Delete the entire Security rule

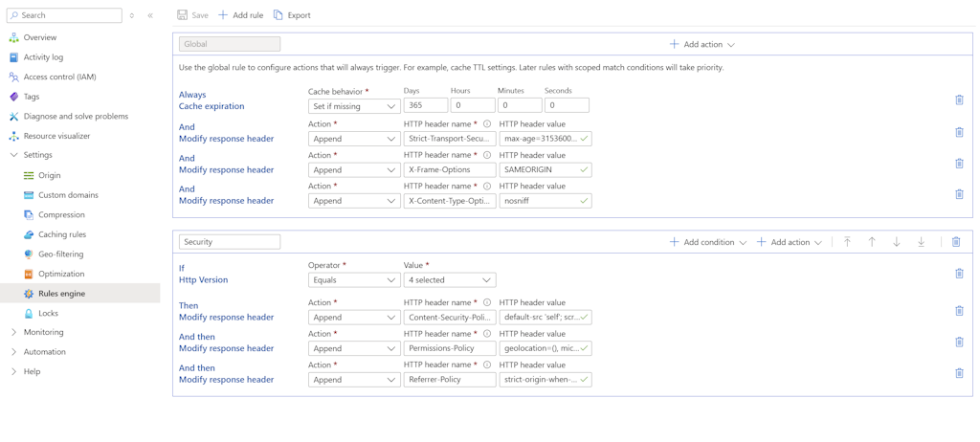click(956, 242)
